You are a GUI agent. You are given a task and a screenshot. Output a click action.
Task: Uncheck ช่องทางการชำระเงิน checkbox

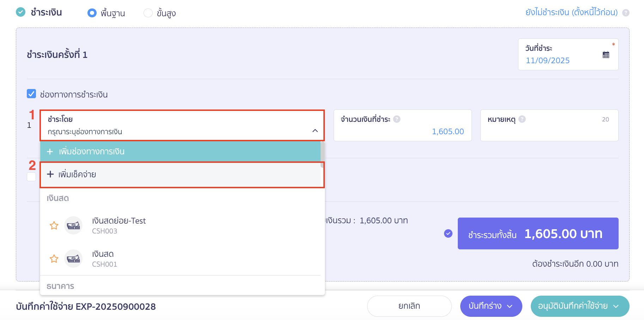pos(31,94)
